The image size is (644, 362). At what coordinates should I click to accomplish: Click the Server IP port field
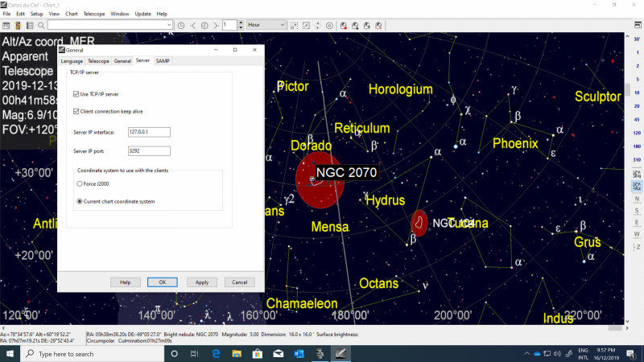pyautogui.click(x=149, y=150)
